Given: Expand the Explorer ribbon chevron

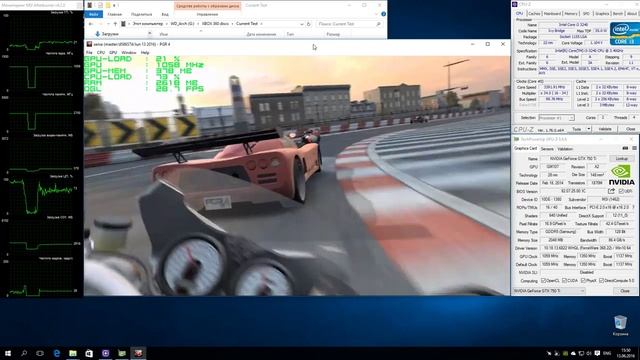Looking at the screenshot, I should (376, 14).
